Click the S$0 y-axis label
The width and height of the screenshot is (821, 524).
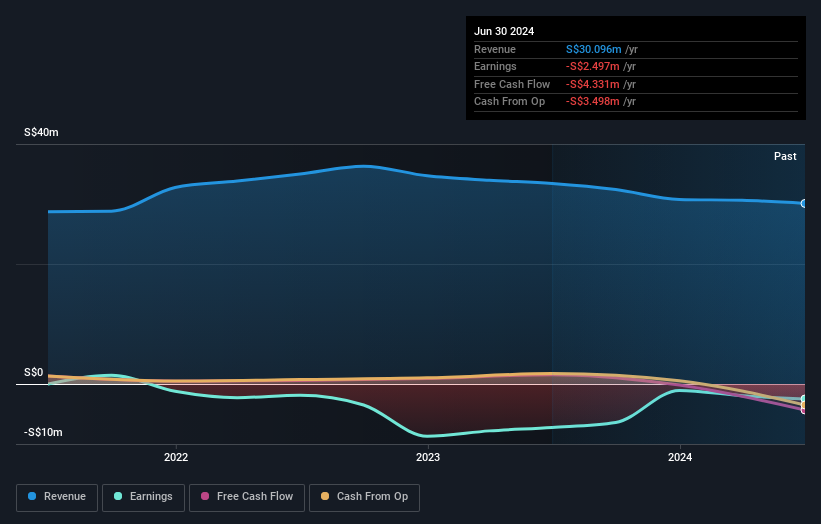pos(34,372)
